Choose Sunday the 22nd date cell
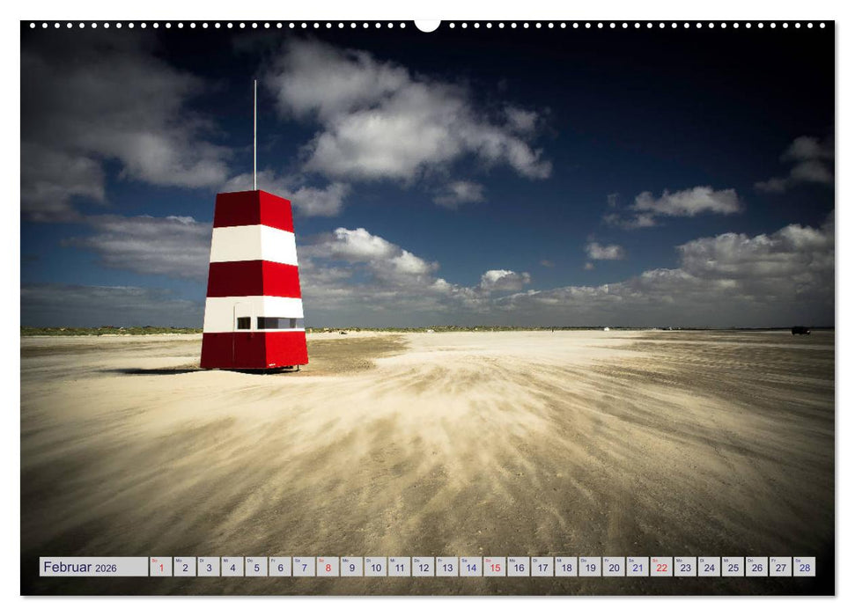855x616 pixels. pos(660,567)
